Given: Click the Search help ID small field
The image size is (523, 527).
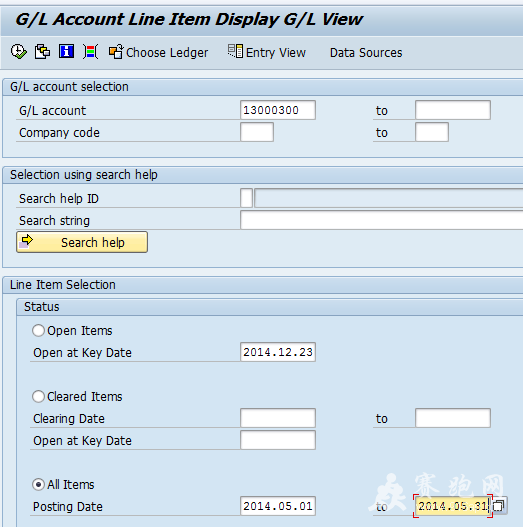Looking at the screenshot, I should [x=246, y=198].
